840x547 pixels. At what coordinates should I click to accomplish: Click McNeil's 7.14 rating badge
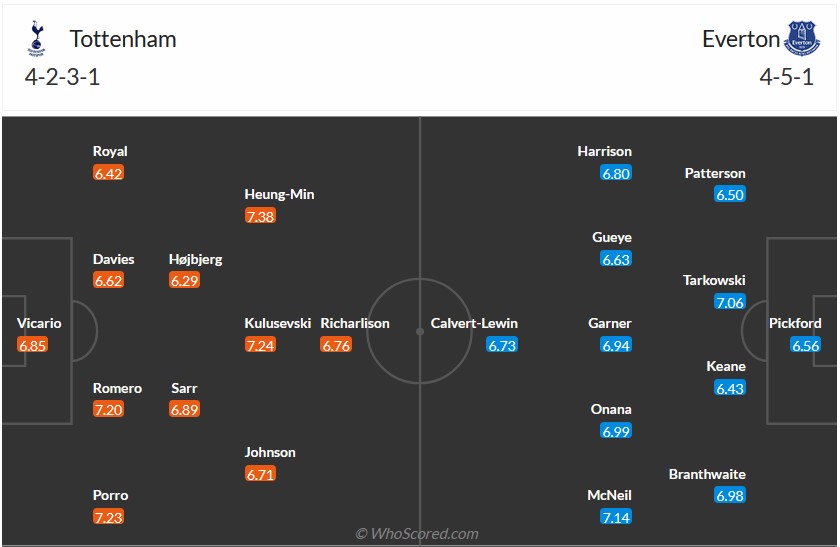coord(616,517)
